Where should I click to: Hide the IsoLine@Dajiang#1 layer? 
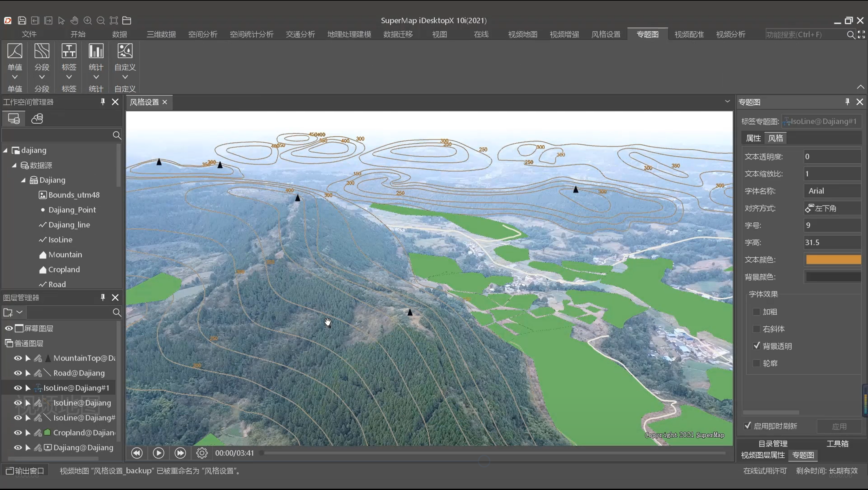tap(18, 388)
